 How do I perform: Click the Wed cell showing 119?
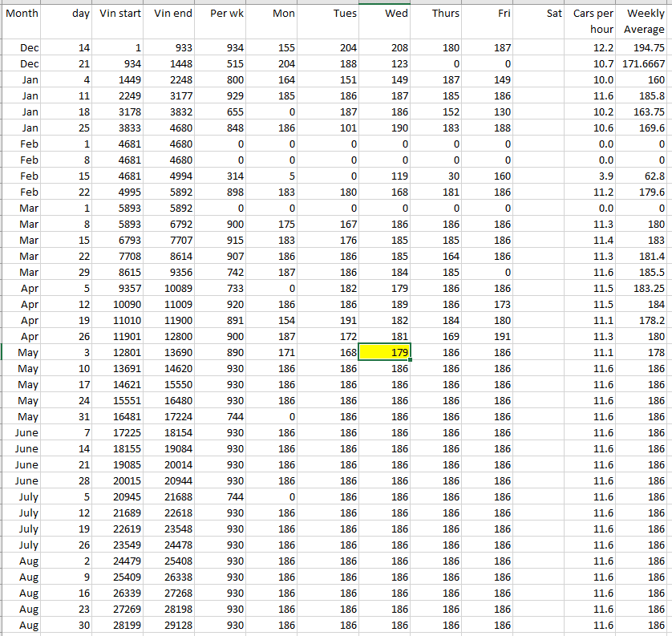[x=385, y=176]
